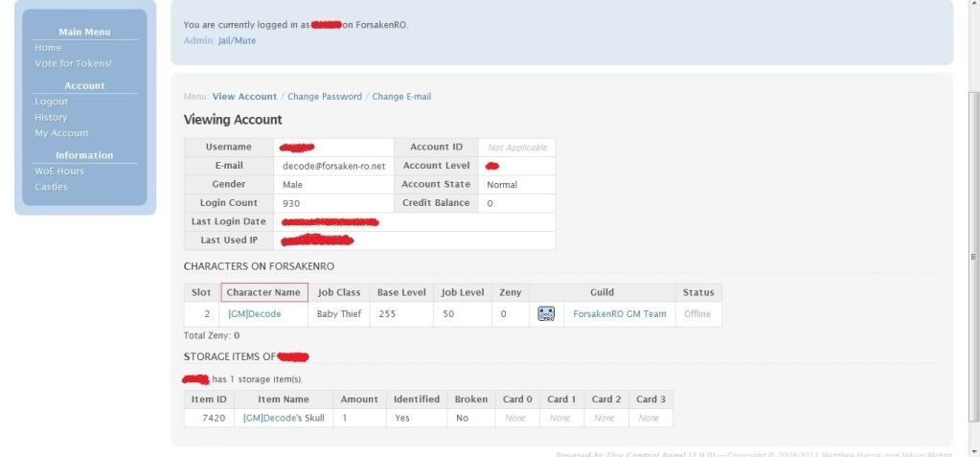This screenshot has height=457, width=980.
Task: Click the Gender value Male
Action: click(292, 184)
